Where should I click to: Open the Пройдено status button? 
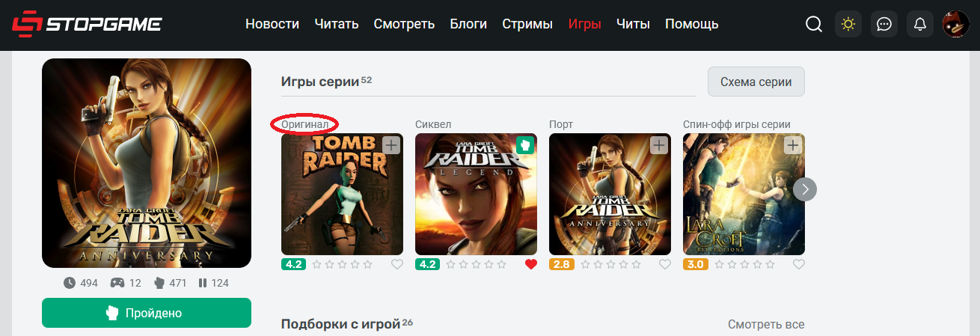[147, 313]
